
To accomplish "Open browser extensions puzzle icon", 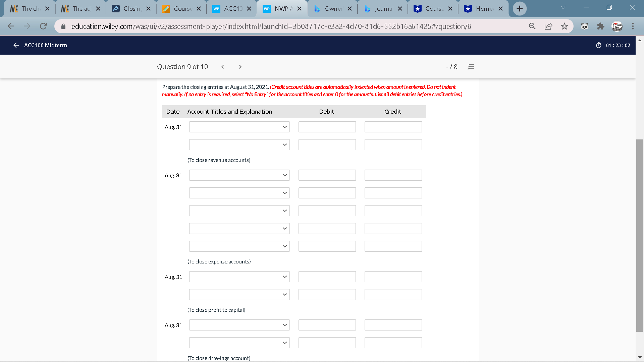I will point(601,26).
